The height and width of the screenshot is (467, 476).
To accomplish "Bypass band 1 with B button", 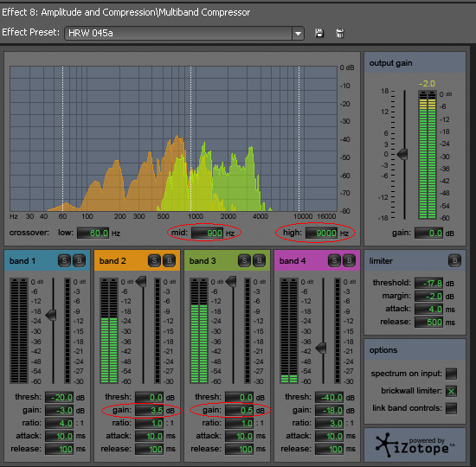I will click(x=80, y=260).
